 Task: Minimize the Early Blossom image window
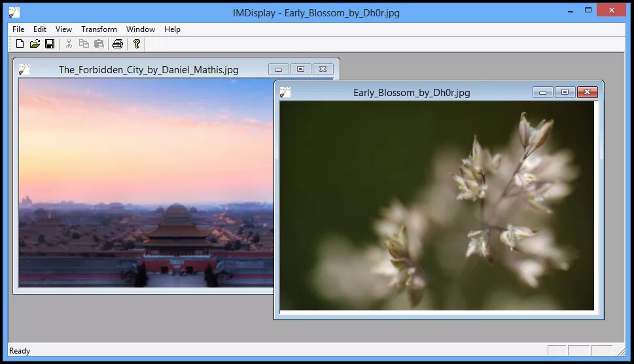(542, 93)
